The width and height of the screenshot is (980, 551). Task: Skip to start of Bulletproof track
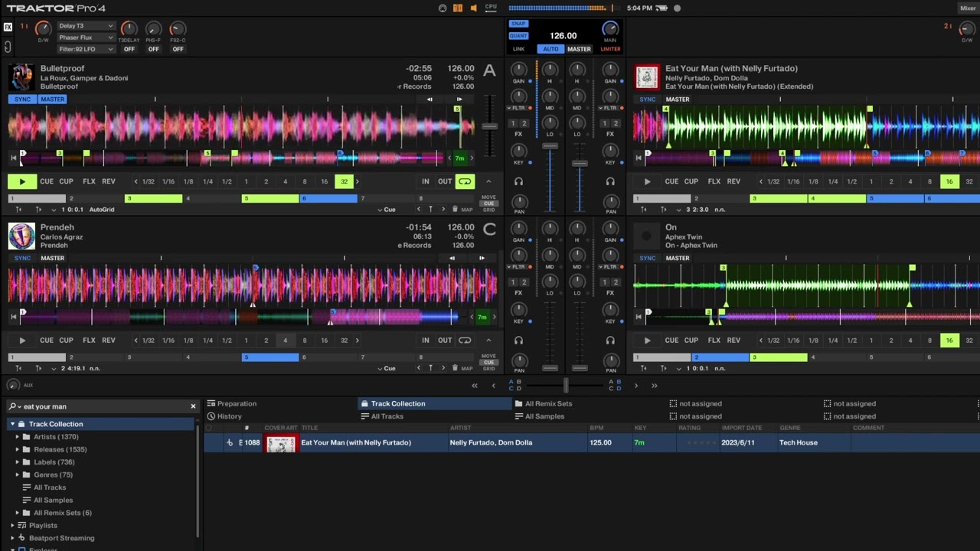point(13,158)
